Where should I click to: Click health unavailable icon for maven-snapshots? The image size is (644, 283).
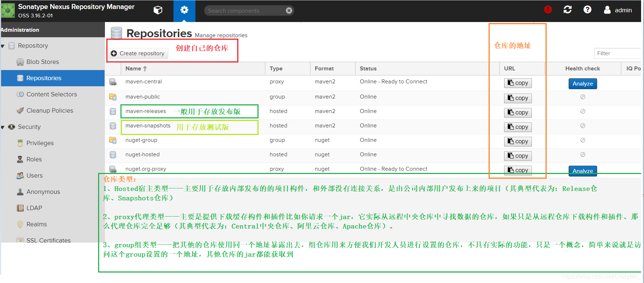tap(583, 126)
